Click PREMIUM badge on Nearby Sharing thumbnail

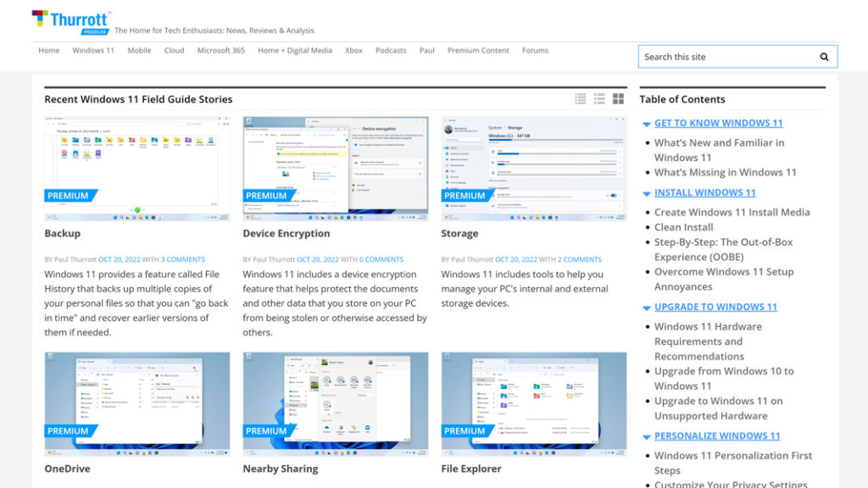point(269,430)
